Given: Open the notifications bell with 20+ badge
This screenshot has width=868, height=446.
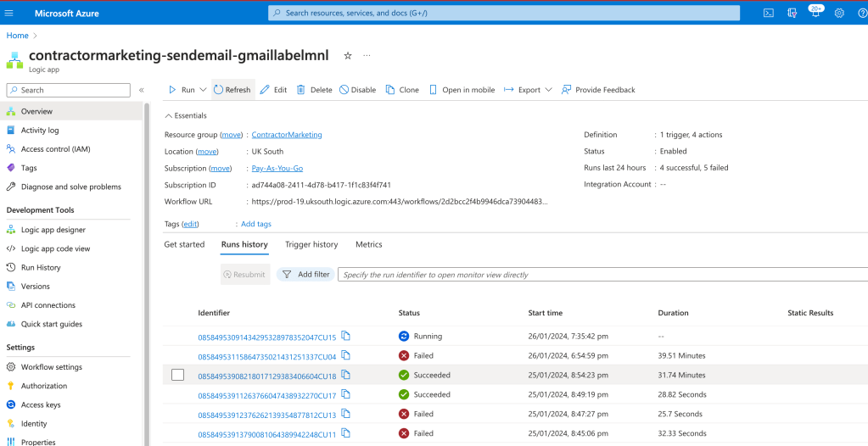Looking at the screenshot, I should click(x=816, y=12).
